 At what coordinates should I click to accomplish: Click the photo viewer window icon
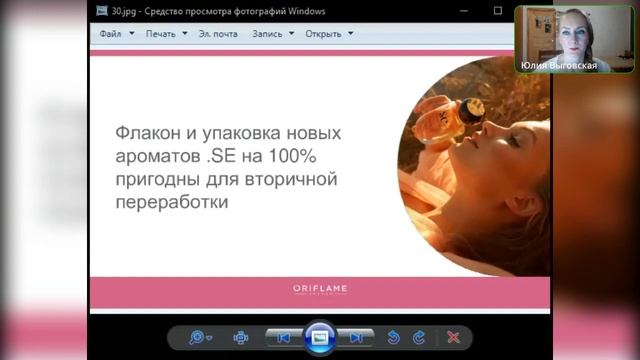click(x=102, y=11)
